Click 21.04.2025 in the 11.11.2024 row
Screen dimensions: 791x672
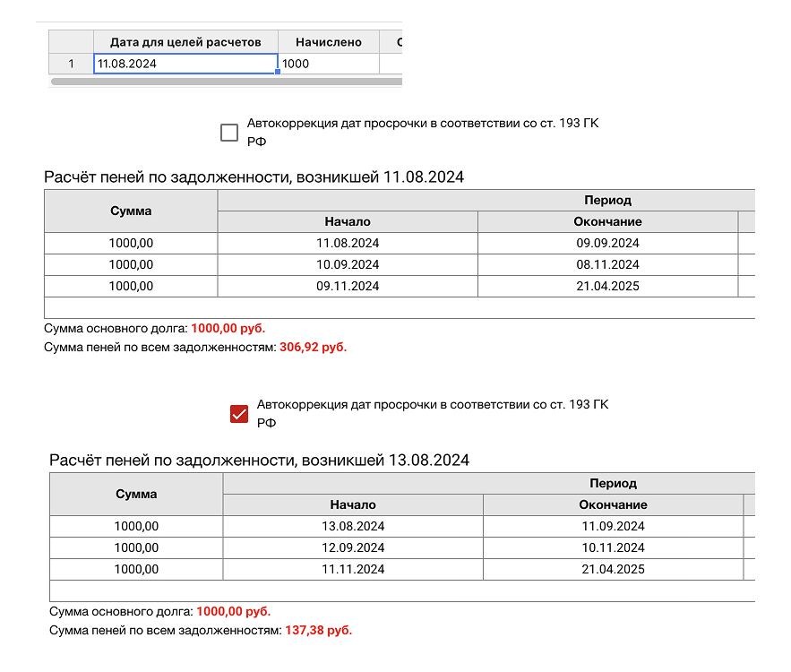point(614,569)
